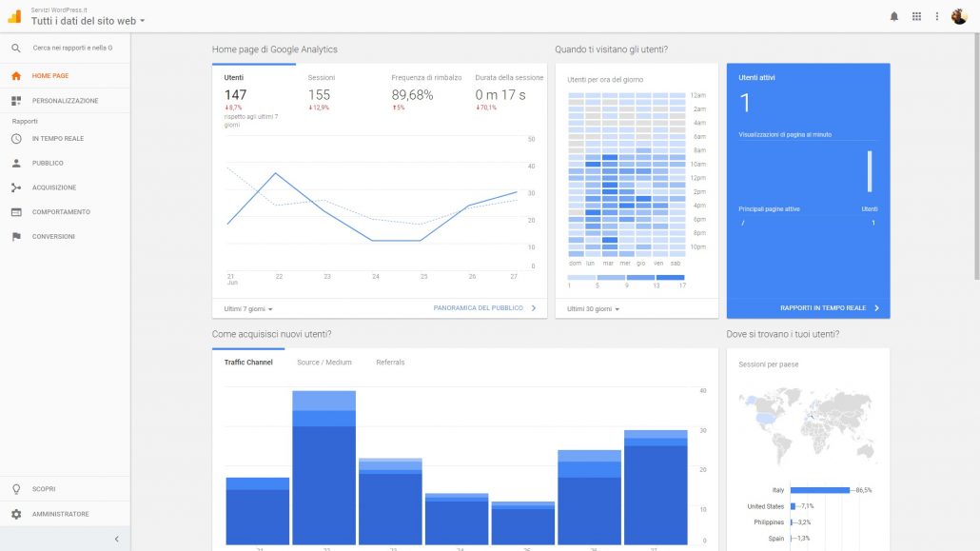Click the search magnifier icon in sidebar
Viewport: 980px width, 551px height.
16,49
